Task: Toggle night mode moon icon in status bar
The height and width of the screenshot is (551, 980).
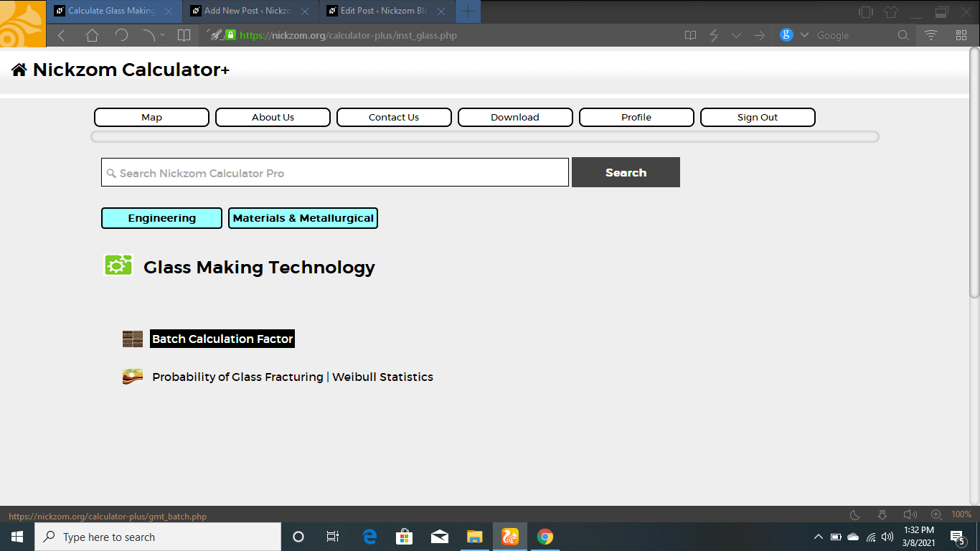Action: click(855, 514)
